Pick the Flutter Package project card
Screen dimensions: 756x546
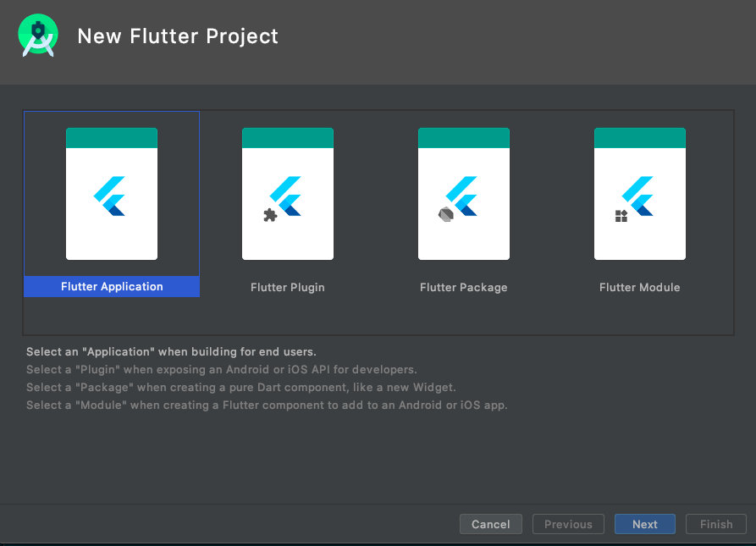(463, 194)
